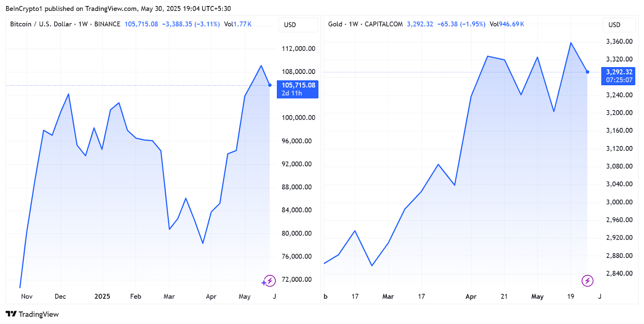Viewport: 644px width, 324px height.
Task: Open the USD currency selector on Bitcoin chart
Action: click(298, 25)
